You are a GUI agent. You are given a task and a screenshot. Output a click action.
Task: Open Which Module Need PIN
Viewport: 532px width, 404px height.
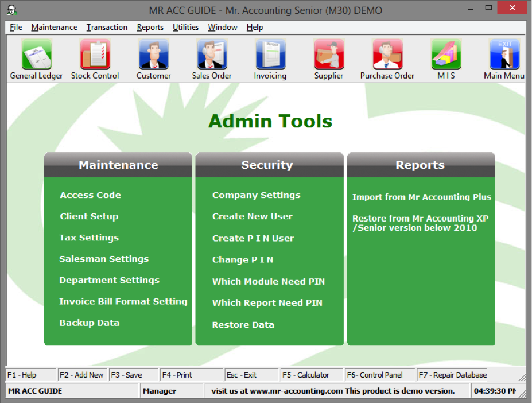(x=269, y=282)
